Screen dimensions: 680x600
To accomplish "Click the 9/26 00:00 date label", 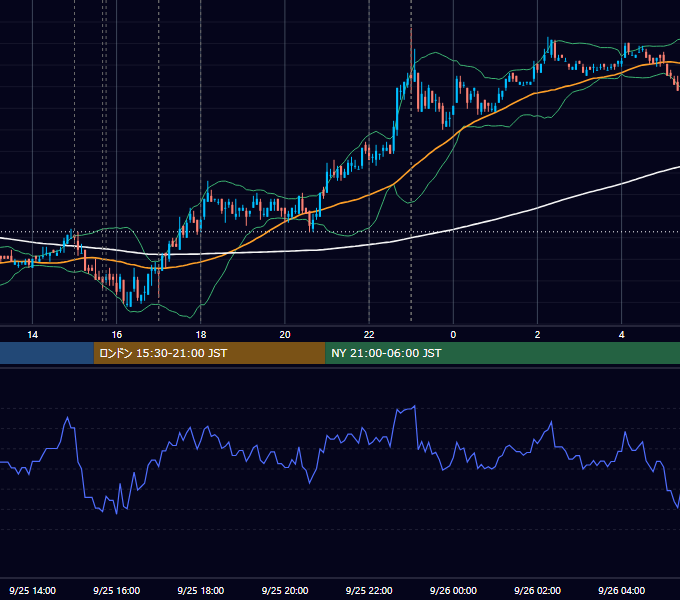I will pyautogui.click(x=453, y=590).
